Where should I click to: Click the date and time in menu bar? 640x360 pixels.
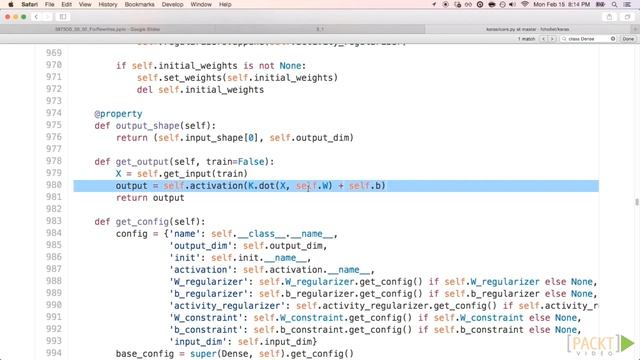point(562,4)
